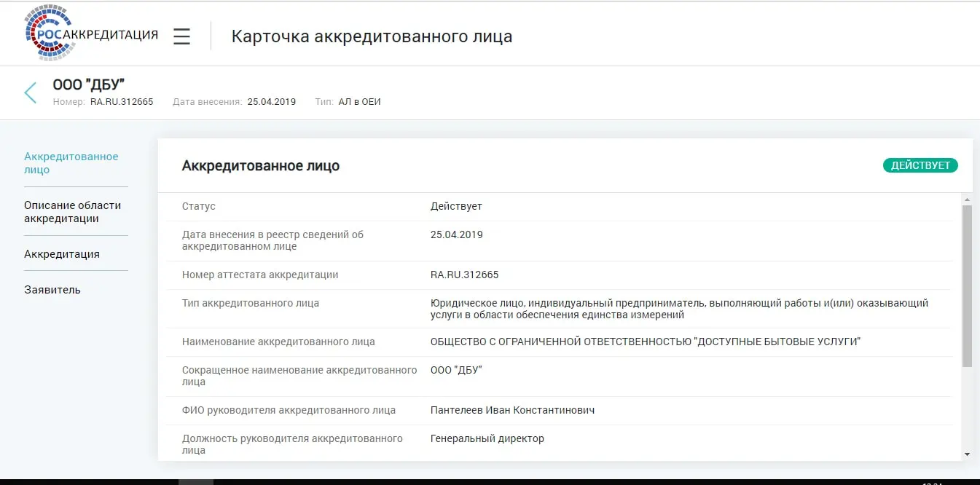Select 'Аккредитованное лицо' sidebar section

71,163
